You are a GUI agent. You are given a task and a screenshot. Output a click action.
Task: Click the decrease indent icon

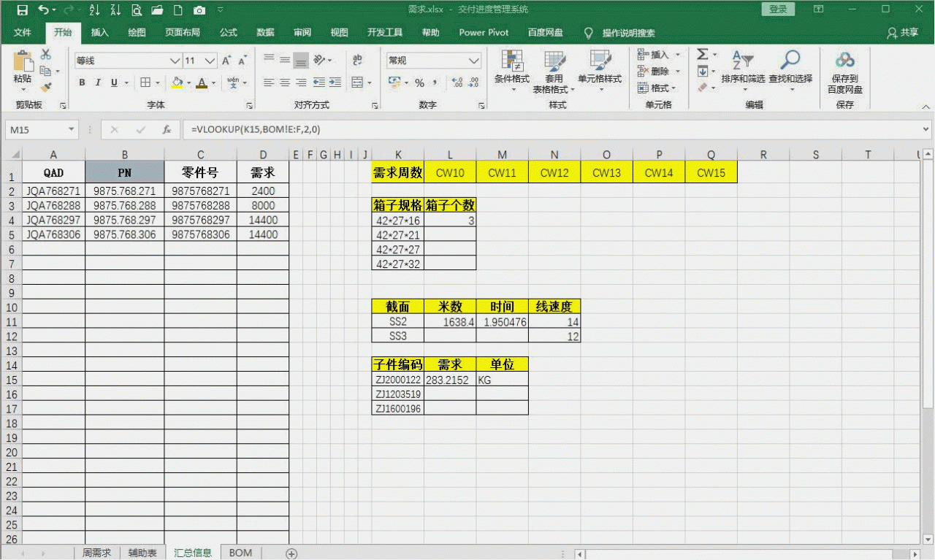[x=319, y=83]
